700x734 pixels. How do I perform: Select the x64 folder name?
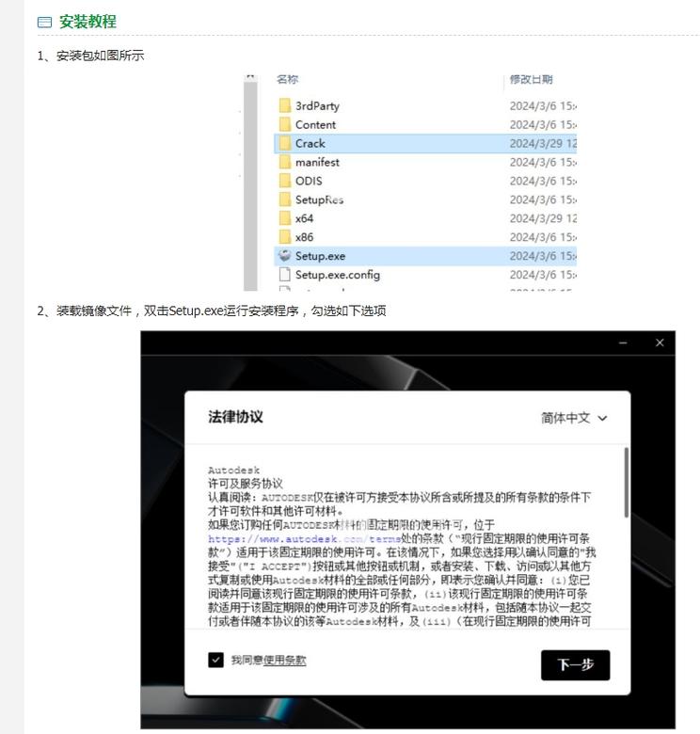pos(304,218)
